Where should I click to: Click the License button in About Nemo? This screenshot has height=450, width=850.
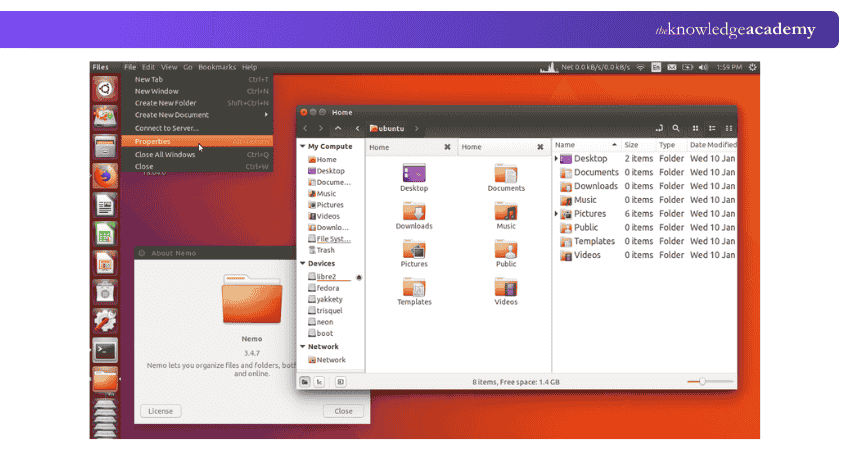pyautogui.click(x=159, y=411)
